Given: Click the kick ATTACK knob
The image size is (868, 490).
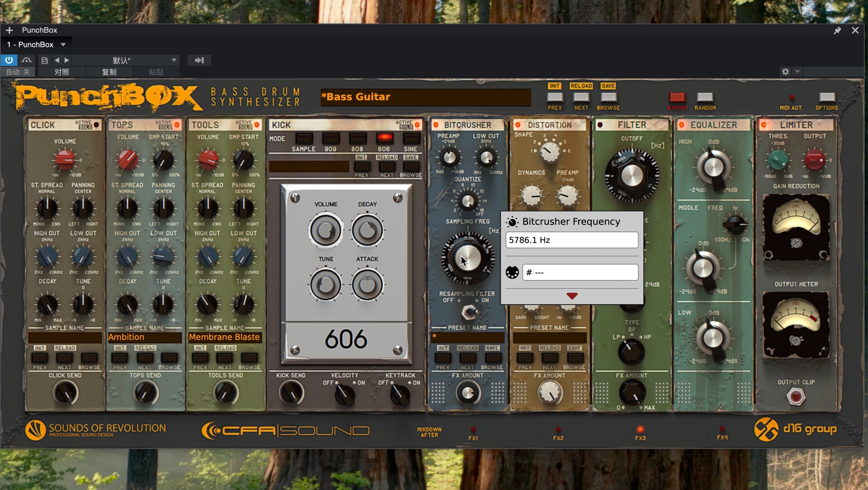Looking at the screenshot, I should [x=367, y=285].
